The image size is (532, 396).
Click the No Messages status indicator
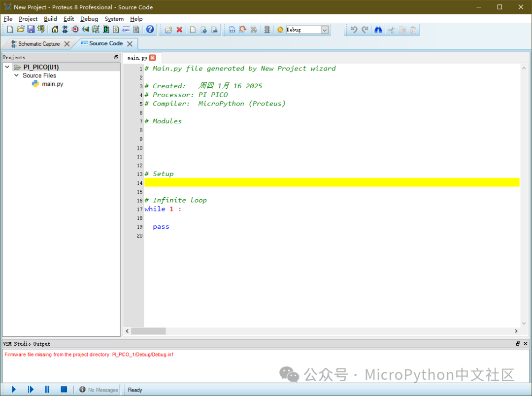(x=99, y=390)
